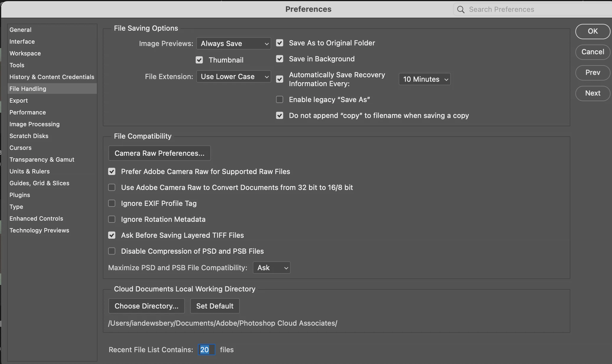Enable Ignore EXIF Profile Tag
Viewport: 612px width, 364px height.
[x=112, y=204]
